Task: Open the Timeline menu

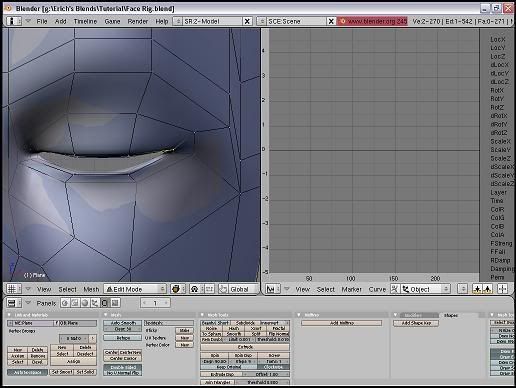Action: point(85,21)
